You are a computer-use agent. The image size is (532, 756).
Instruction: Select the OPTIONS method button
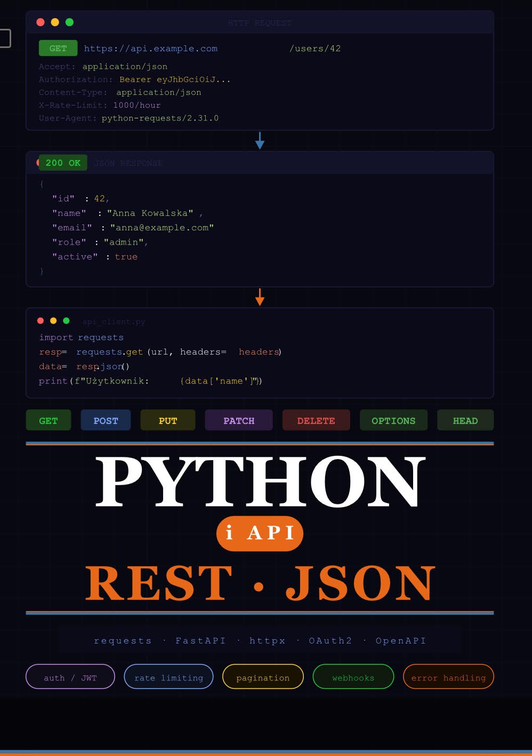point(393,421)
